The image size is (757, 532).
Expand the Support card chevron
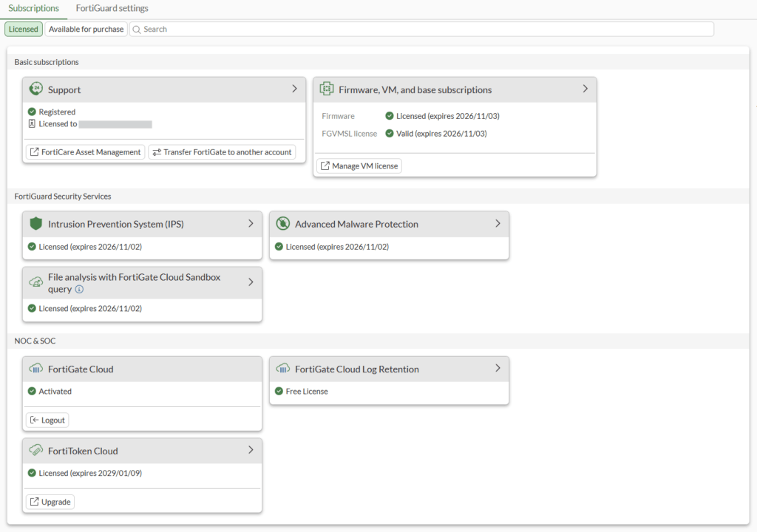tap(294, 89)
